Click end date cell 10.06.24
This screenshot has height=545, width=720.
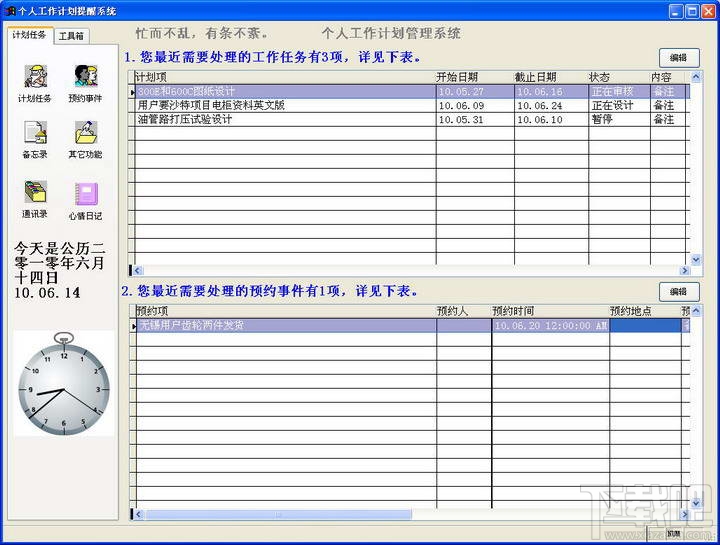[x=551, y=106]
